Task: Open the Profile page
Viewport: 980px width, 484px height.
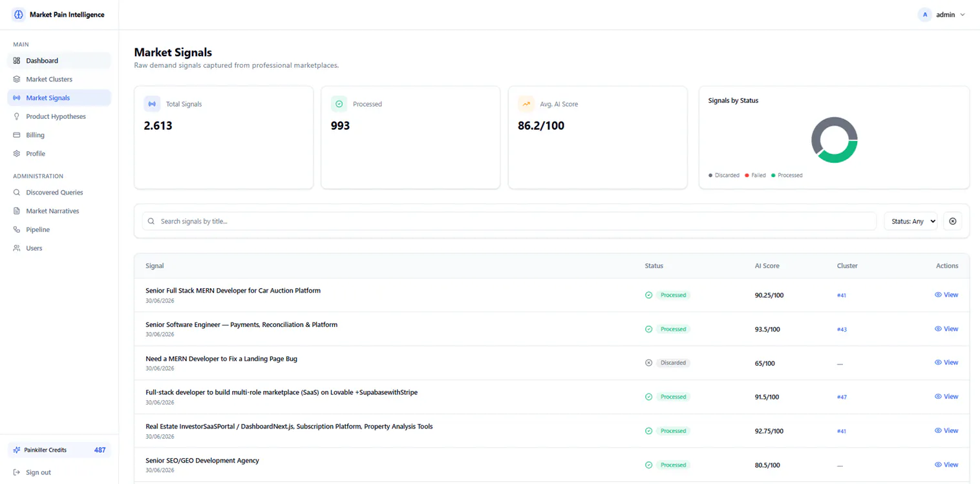Action: (59, 154)
